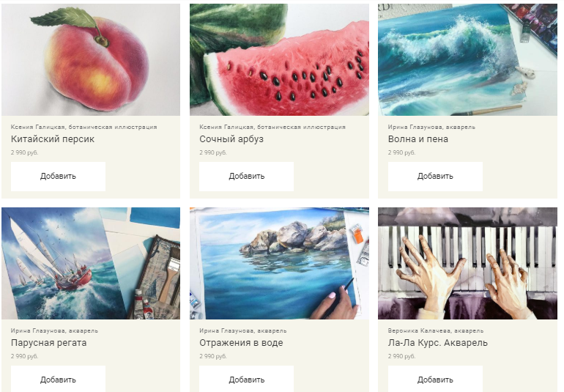Open the Ла-Ла Курс. Акварель title

438,343
